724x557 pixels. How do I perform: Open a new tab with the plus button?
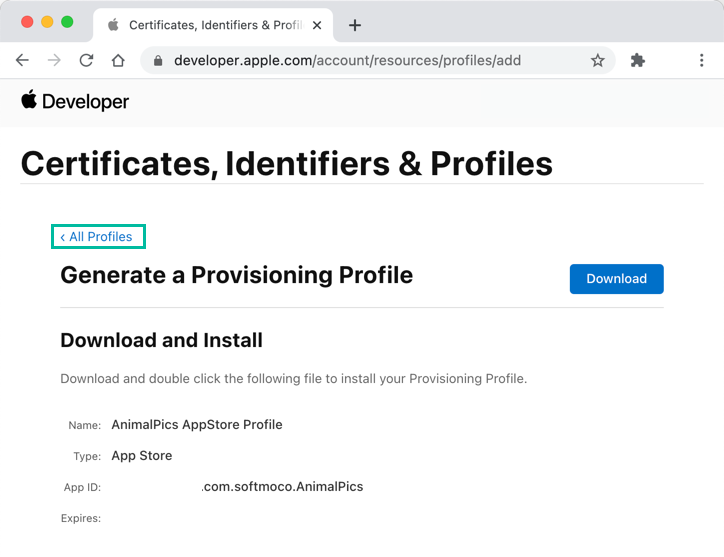[355, 25]
